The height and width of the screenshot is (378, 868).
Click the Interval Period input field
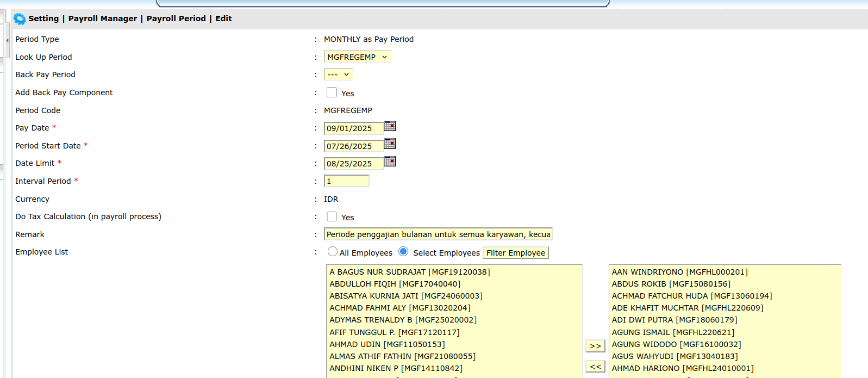click(346, 181)
